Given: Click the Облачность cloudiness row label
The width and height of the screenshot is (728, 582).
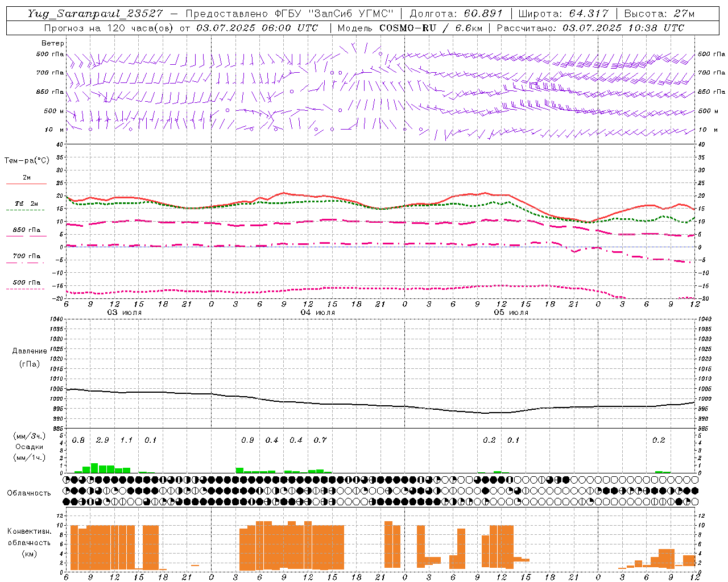Looking at the screenshot, I should [x=29, y=493].
